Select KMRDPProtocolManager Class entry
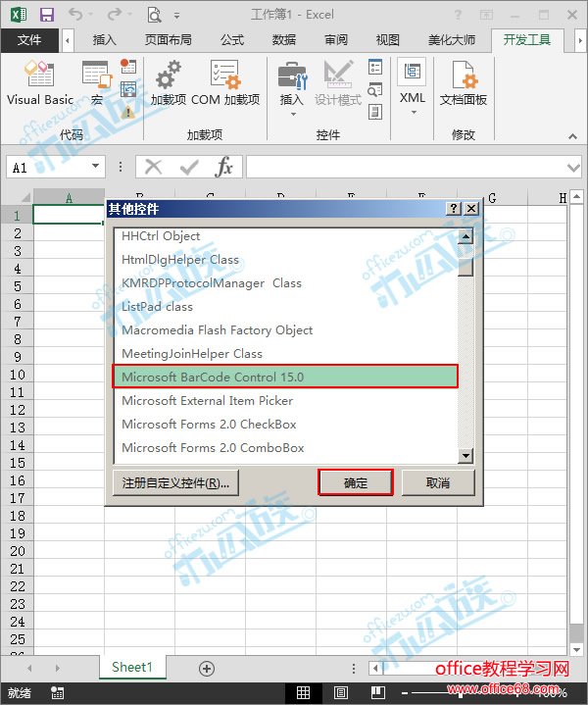This screenshot has height=705, width=588. coord(285,283)
